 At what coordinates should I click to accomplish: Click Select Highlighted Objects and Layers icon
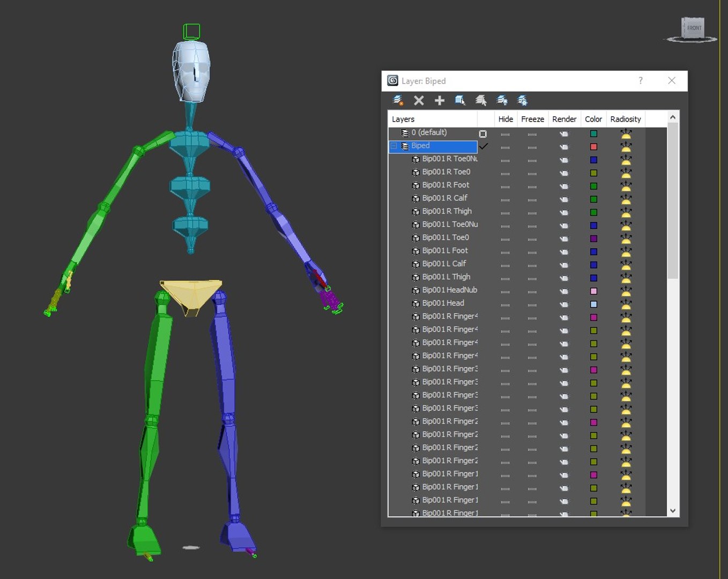point(460,100)
